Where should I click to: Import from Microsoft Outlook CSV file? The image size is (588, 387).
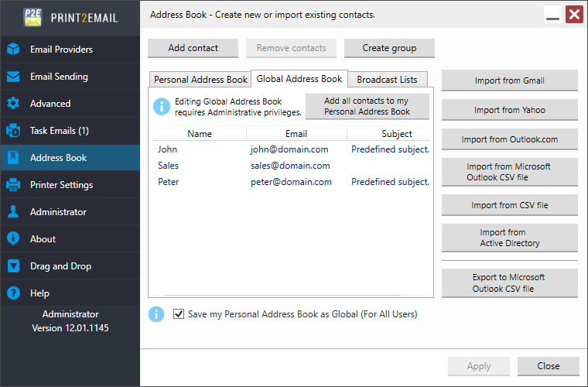tap(510, 172)
